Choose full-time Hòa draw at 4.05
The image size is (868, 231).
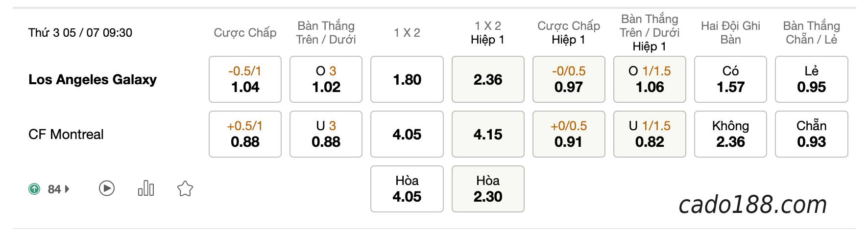pyautogui.click(x=407, y=189)
